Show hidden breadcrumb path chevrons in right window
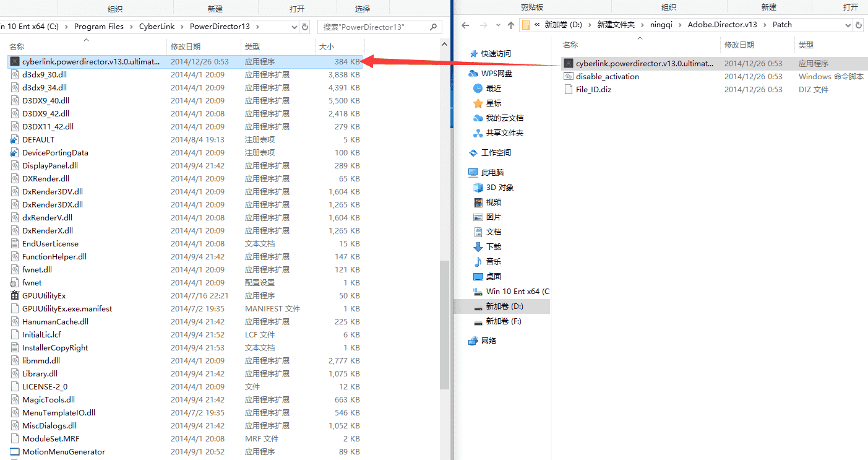This screenshot has height=460, width=868. pyautogui.click(x=538, y=25)
